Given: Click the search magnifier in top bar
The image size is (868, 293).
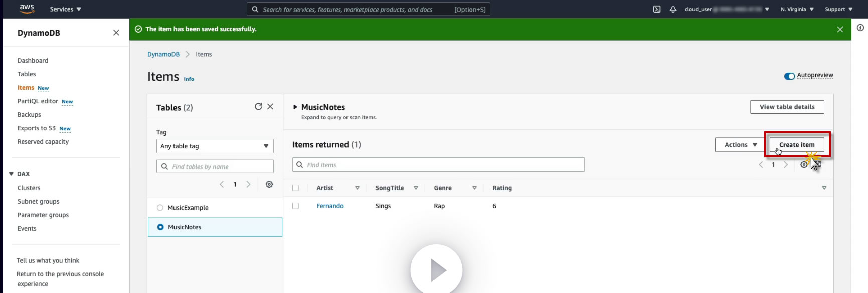Looking at the screenshot, I should 255,9.
